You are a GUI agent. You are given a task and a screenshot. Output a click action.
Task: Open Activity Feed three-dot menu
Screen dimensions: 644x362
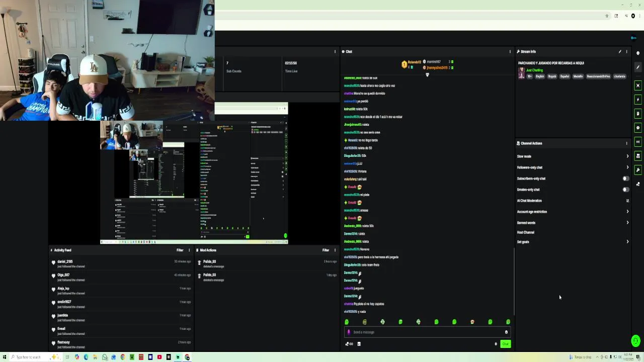[x=189, y=250]
